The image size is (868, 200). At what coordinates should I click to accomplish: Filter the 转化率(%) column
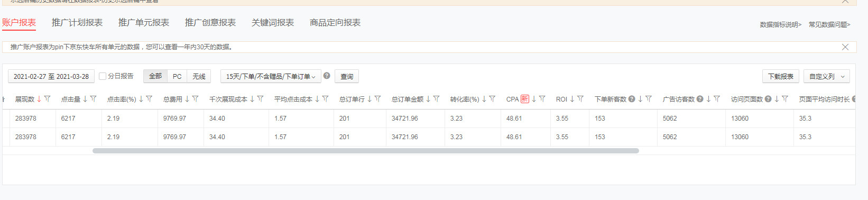[x=493, y=99]
